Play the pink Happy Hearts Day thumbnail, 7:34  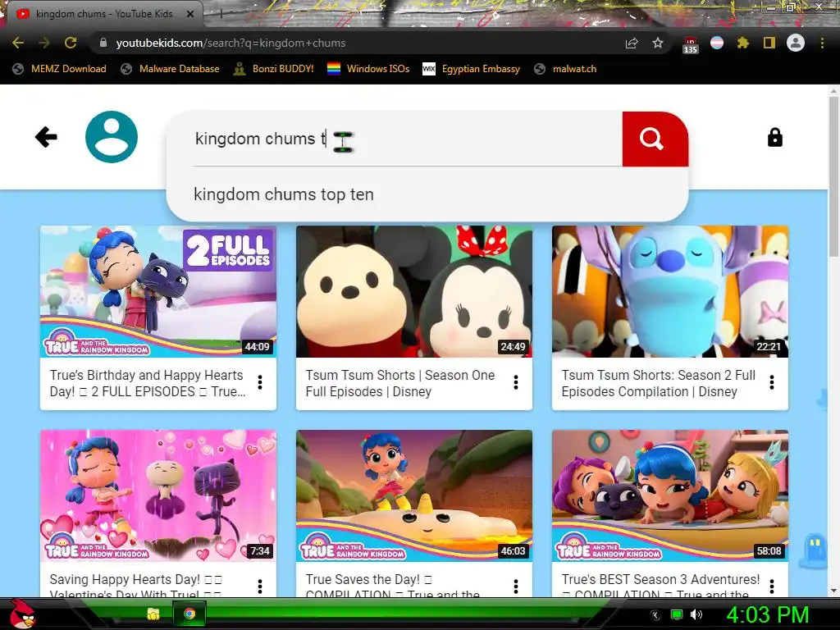158,495
